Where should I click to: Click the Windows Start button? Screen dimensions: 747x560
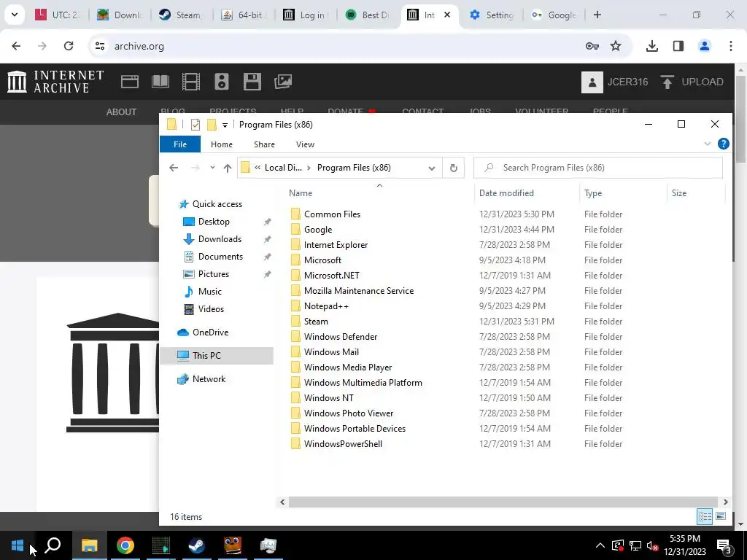(18, 545)
